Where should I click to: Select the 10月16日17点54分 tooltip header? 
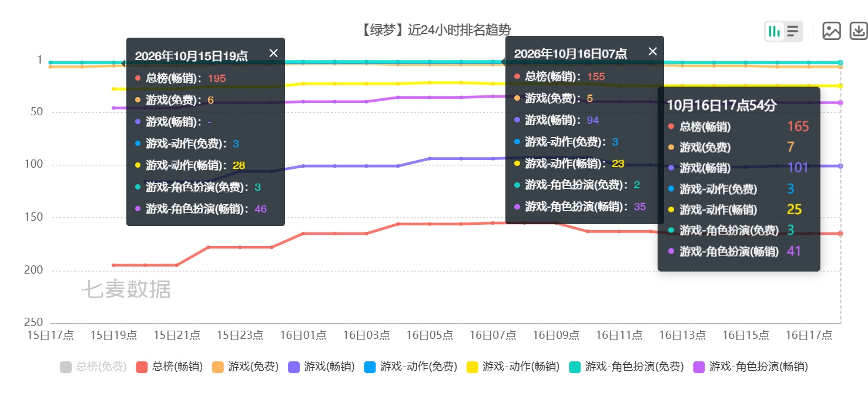coord(722,105)
